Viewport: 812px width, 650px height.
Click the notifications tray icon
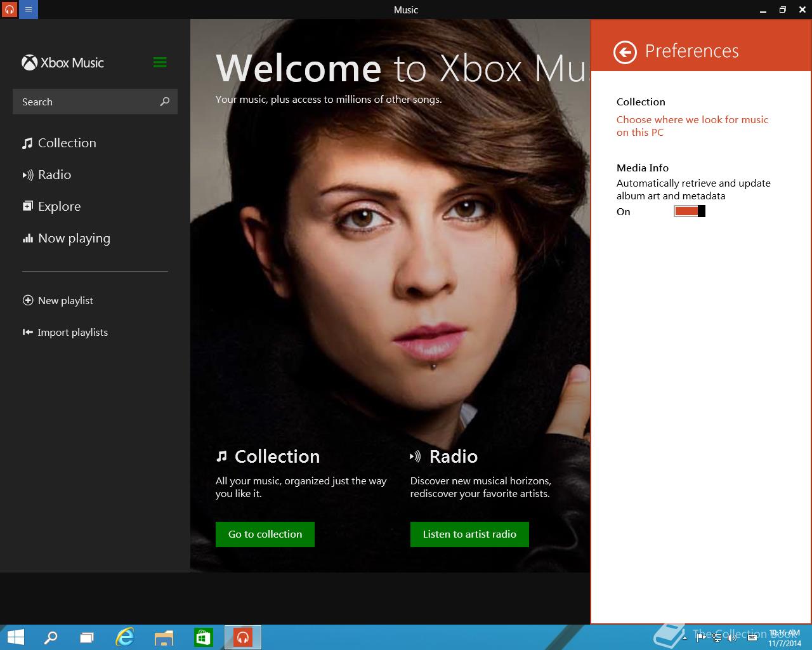pyautogui.click(x=751, y=638)
